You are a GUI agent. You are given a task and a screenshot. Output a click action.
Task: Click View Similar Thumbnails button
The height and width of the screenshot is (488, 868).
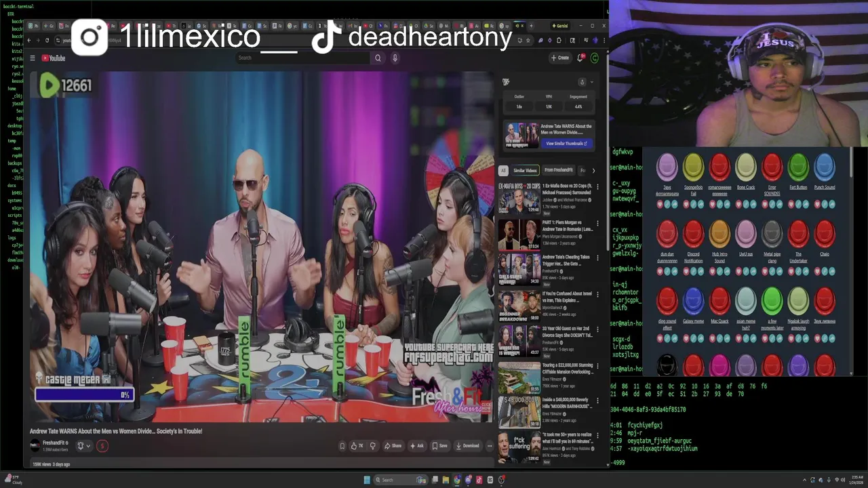tap(567, 144)
